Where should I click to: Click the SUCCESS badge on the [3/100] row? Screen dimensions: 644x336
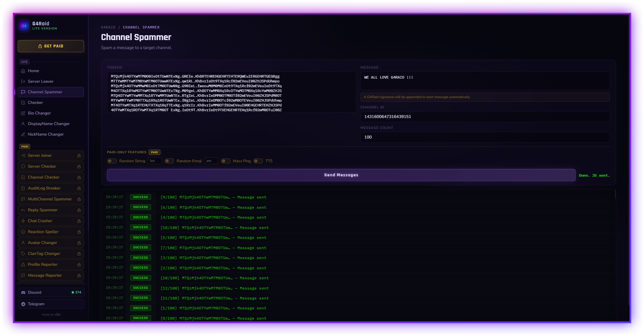click(140, 258)
